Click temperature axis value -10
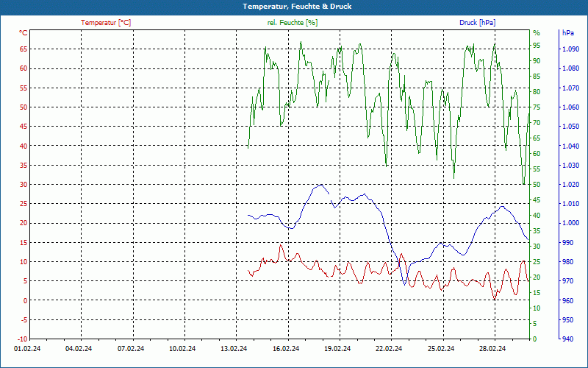Screen dimensions: 588x368 pyautogui.click(x=23, y=339)
